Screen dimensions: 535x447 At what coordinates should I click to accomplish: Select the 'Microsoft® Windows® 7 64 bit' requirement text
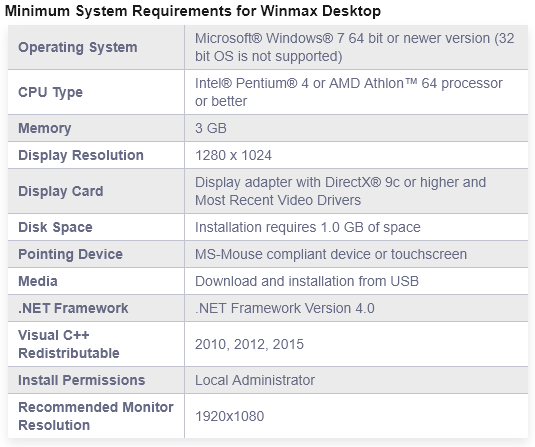(355, 47)
